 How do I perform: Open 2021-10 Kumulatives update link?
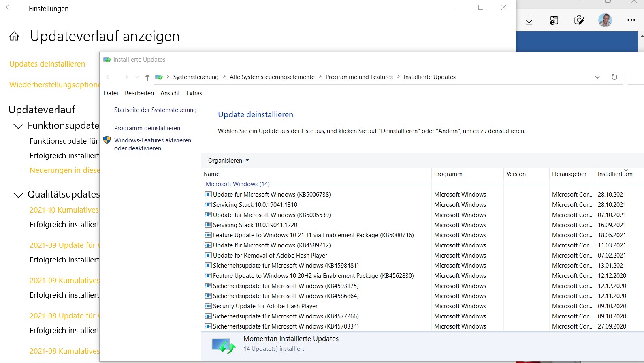[64, 210]
